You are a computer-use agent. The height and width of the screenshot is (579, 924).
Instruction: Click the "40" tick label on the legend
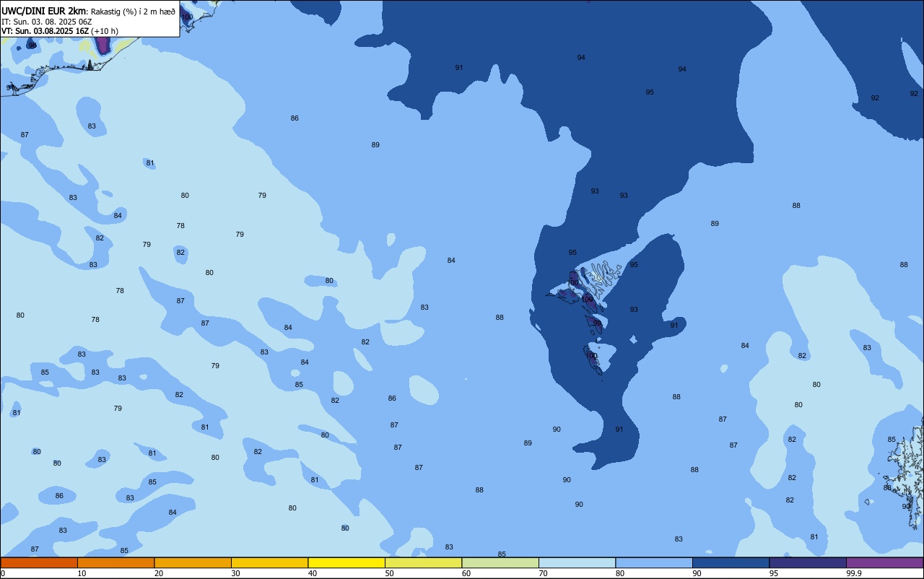click(313, 573)
